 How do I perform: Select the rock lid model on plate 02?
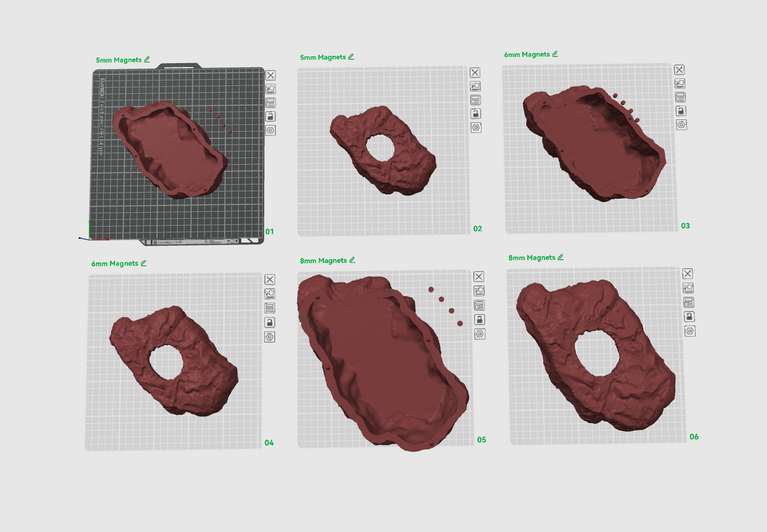[x=383, y=151]
